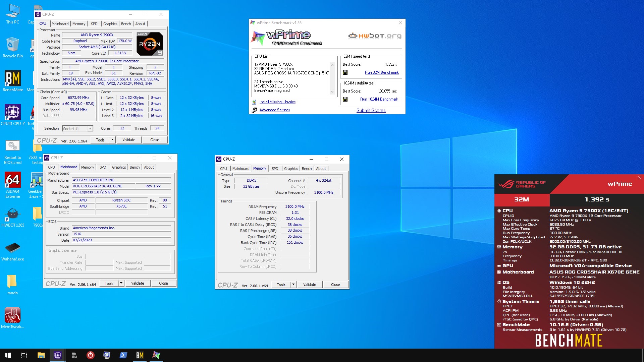The height and width of the screenshot is (362, 644).
Task: Click Install Missing Libraries link
Action: coord(277,102)
